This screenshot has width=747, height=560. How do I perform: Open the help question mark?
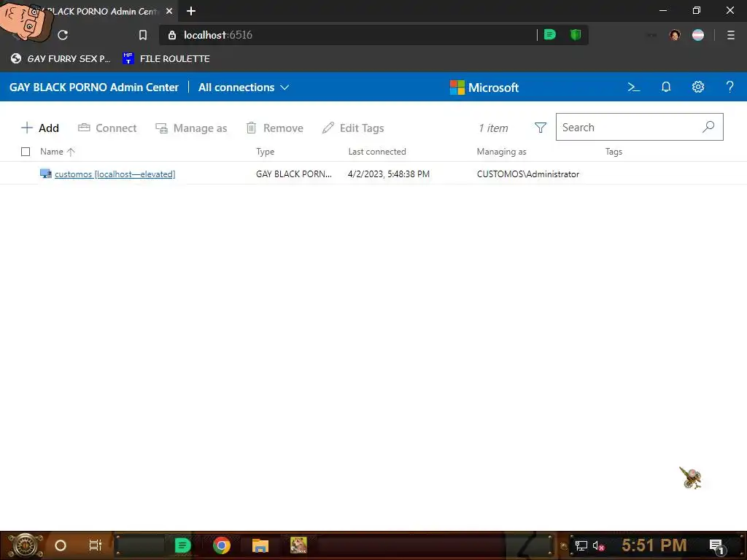[x=729, y=87]
